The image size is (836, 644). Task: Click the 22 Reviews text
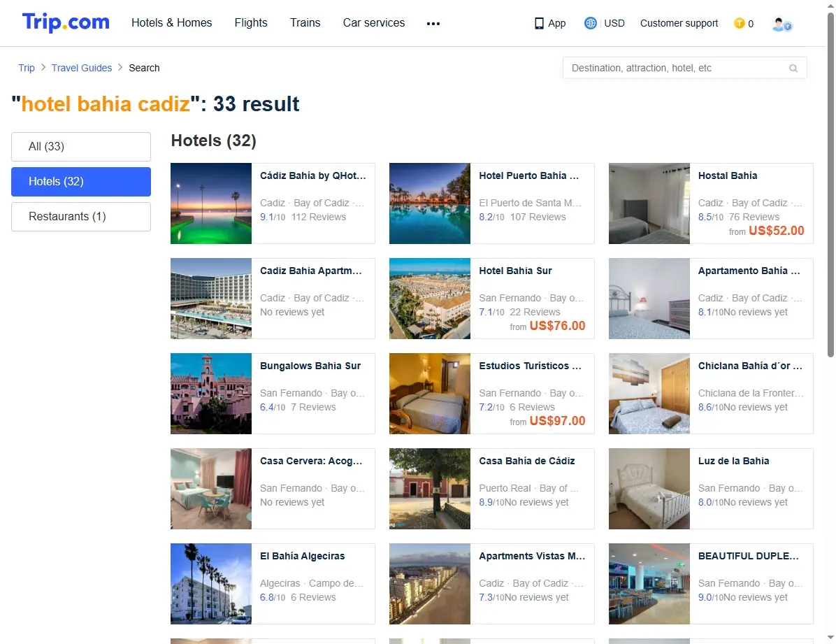[x=535, y=312]
